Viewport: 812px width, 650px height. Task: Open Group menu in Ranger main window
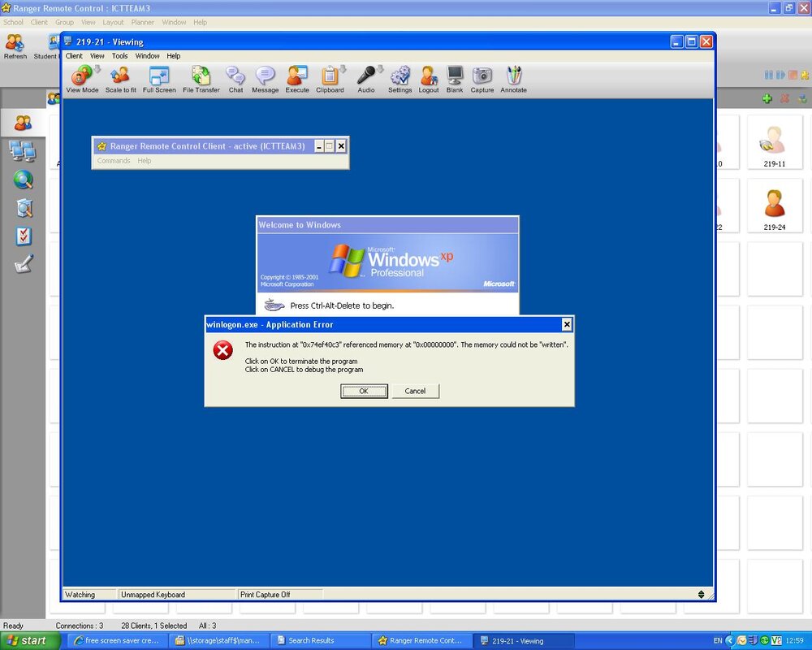coord(64,22)
